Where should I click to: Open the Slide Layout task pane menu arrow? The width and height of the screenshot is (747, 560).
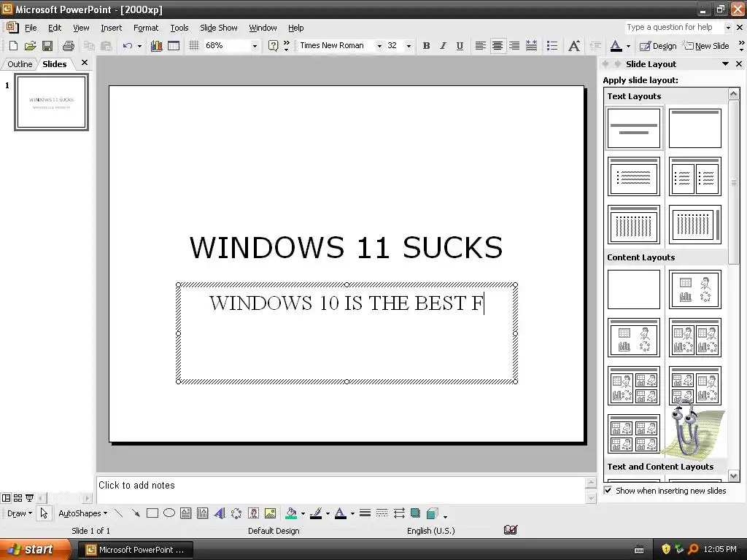coord(725,64)
